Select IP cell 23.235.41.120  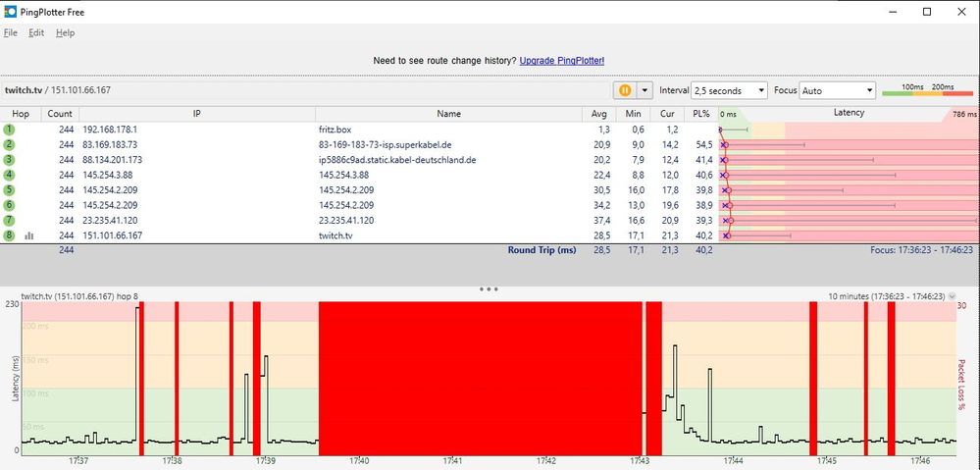point(110,220)
